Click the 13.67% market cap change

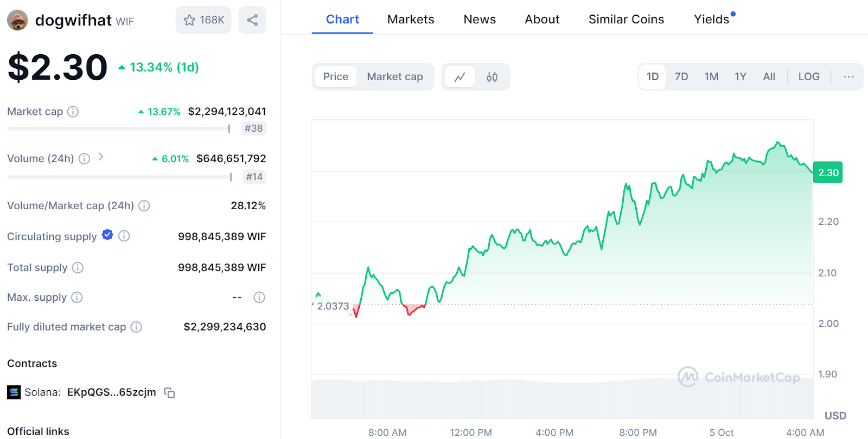(x=159, y=112)
